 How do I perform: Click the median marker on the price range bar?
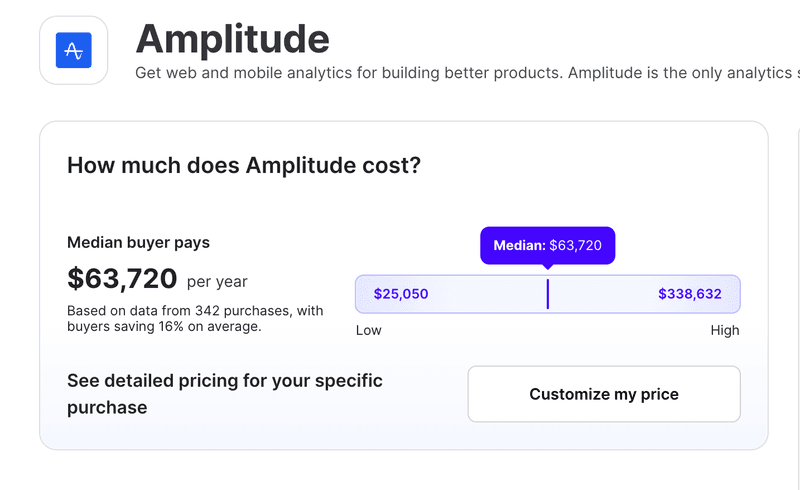pyautogui.click(x=547, y=294)
